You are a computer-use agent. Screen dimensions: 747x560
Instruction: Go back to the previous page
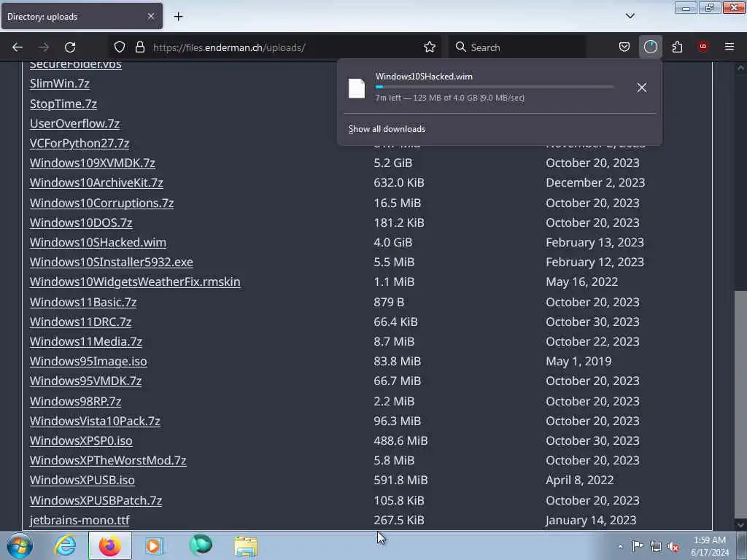click(18, 47)
